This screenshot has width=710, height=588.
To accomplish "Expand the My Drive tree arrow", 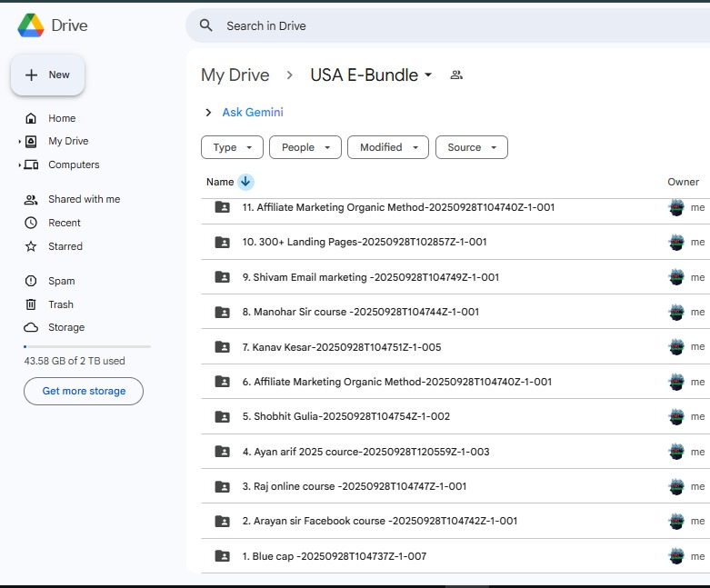I will (x=20, y=142).
